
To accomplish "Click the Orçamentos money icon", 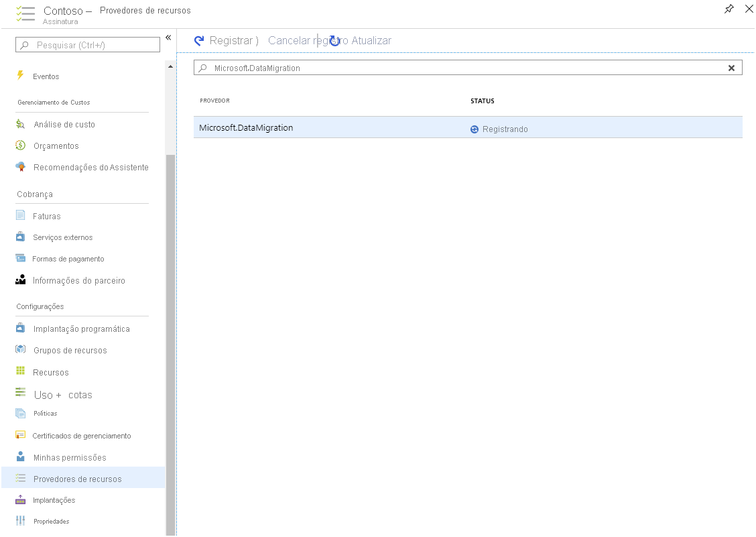I will click(x=20, y=145).
